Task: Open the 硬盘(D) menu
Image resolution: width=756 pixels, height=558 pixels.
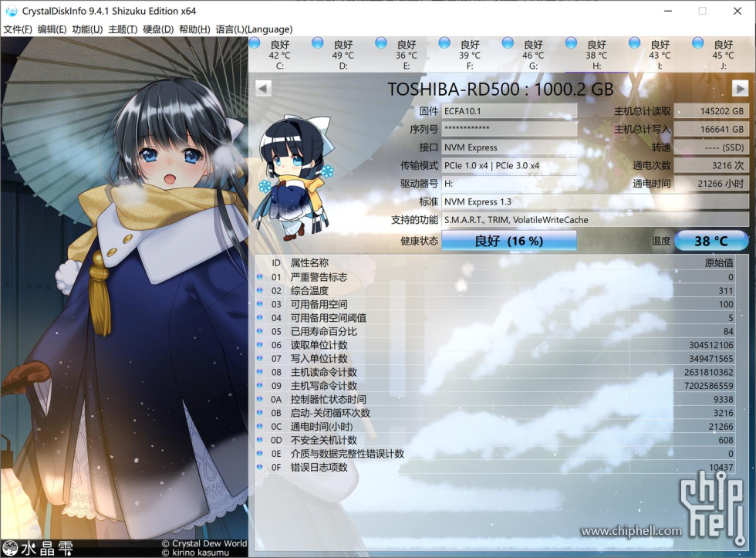Action: coord(158,29)
